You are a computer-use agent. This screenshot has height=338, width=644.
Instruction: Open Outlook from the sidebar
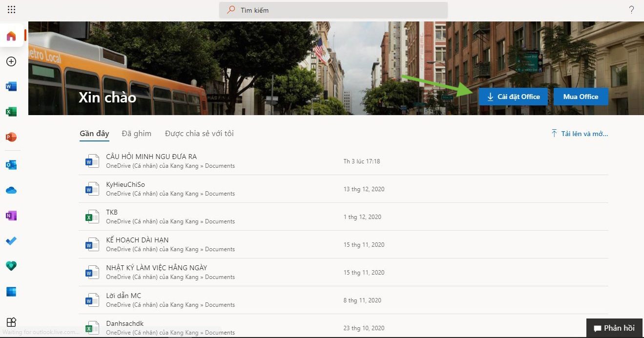coord(11,165)
